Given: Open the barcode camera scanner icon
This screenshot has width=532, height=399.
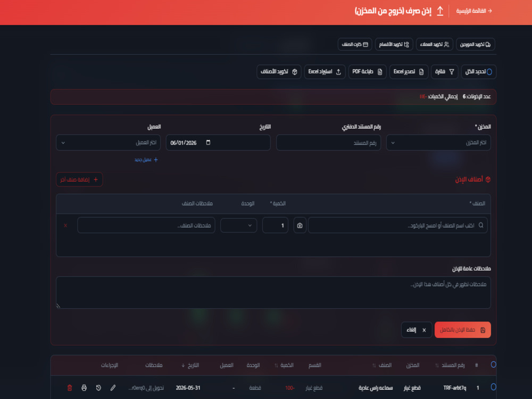Looking at the screenshot, I should tap(300, 225).
